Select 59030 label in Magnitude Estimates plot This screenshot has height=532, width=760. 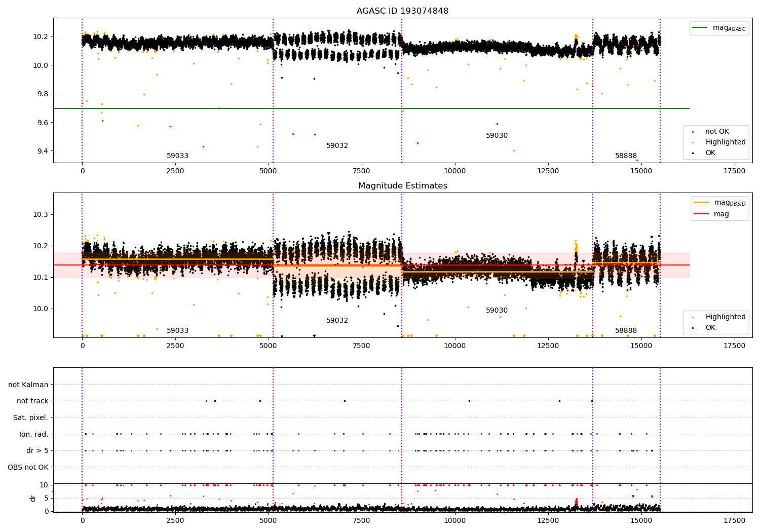[497, 311]
